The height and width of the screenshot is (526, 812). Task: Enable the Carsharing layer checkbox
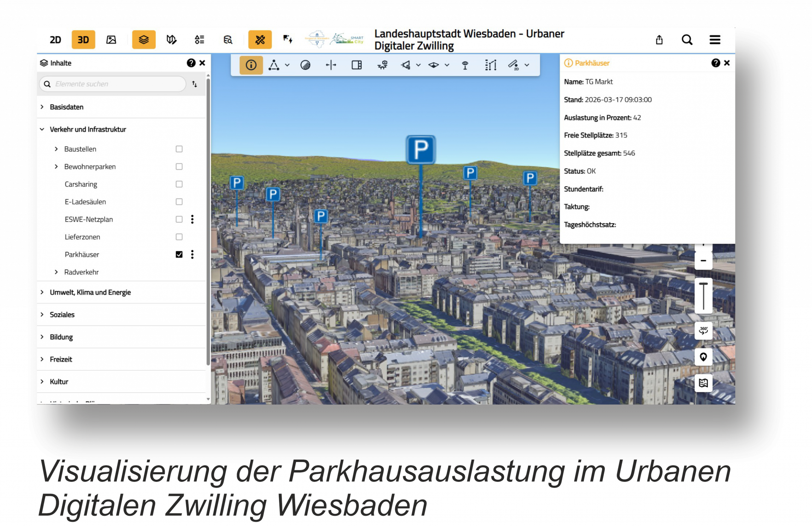click(x=179, y=184)
